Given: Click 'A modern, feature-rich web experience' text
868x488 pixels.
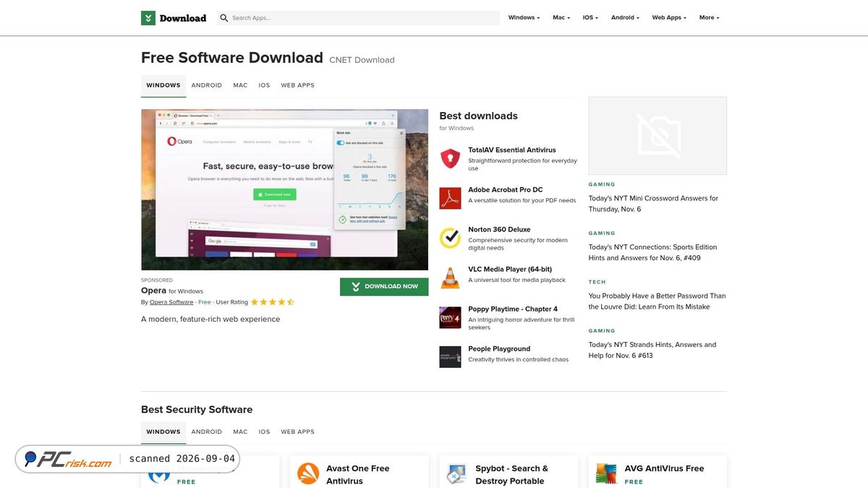Looking at the screenshot, I should 210,319.
